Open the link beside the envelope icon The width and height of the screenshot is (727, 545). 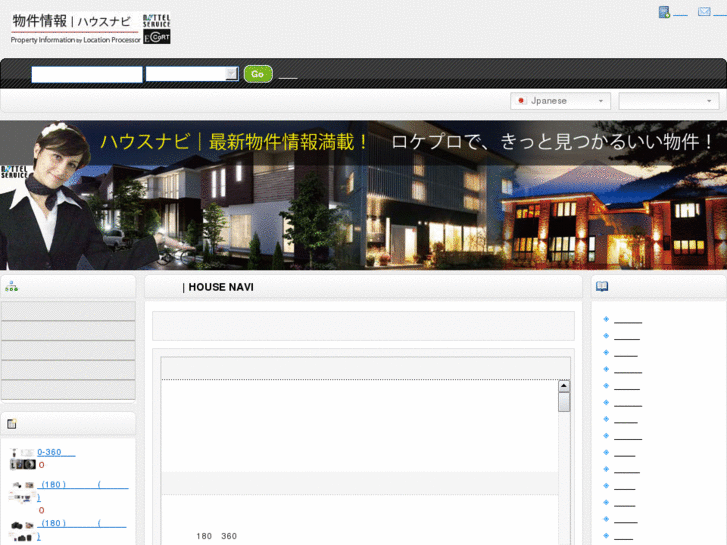pos(720,14)
